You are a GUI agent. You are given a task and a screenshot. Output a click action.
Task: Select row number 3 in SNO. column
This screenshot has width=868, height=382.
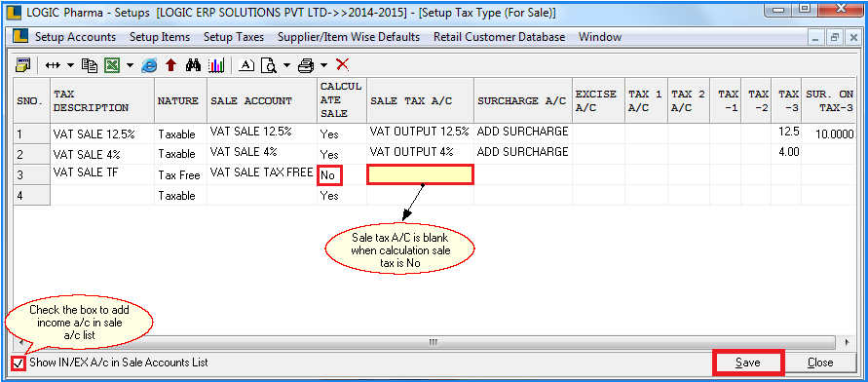pyautogui.click(x=32, y=175)
